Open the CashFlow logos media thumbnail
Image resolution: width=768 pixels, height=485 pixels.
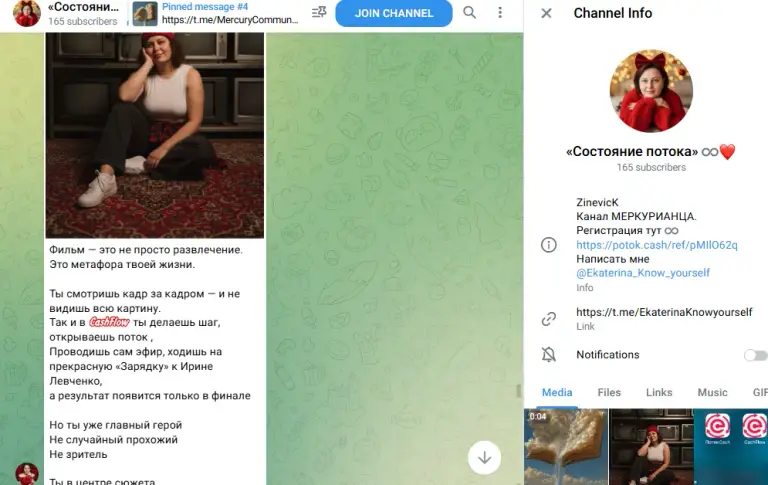click(731, 447)
